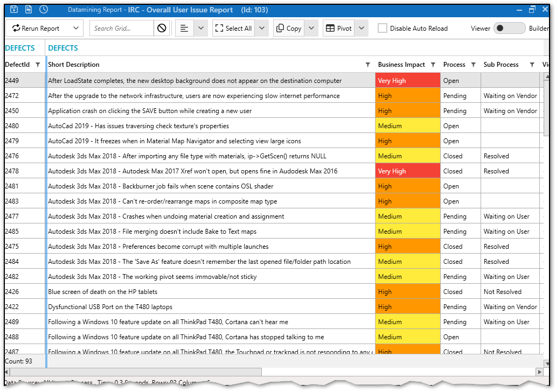This screenshot has height=392, width=556.
Task: Select the Closed cell for defect 2475
Action: tap(460, 246)
